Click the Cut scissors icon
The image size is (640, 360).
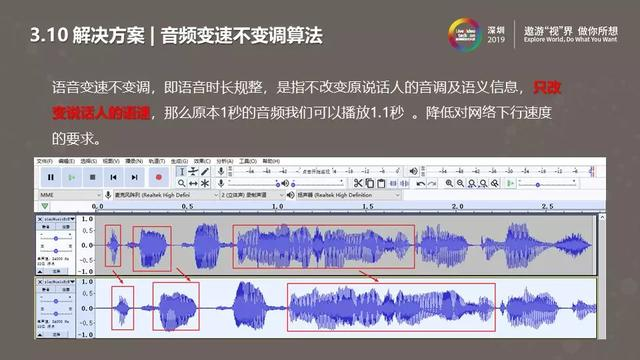tap(358, 183)
